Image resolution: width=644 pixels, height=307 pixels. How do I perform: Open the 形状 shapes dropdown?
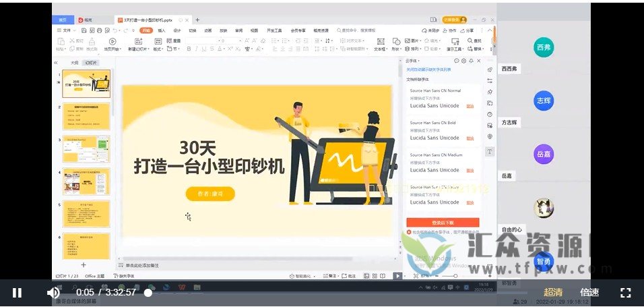tap(396, 49)
